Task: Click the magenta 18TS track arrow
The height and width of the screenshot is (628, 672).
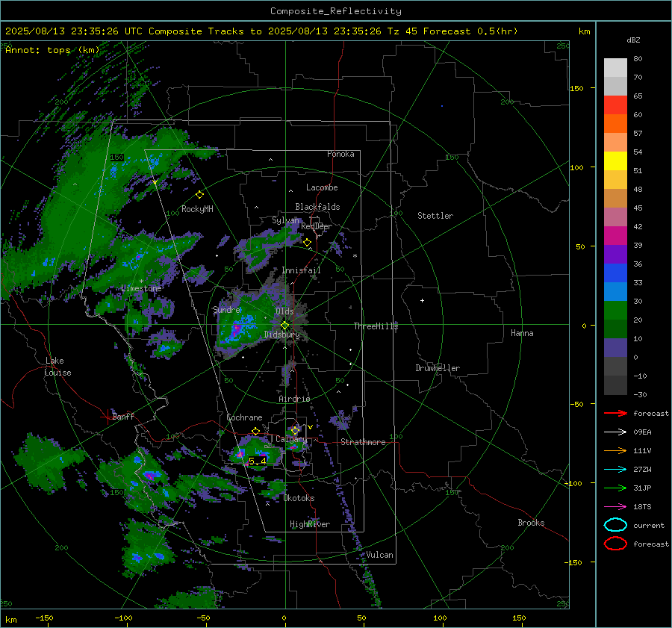Action: [615, 507]
